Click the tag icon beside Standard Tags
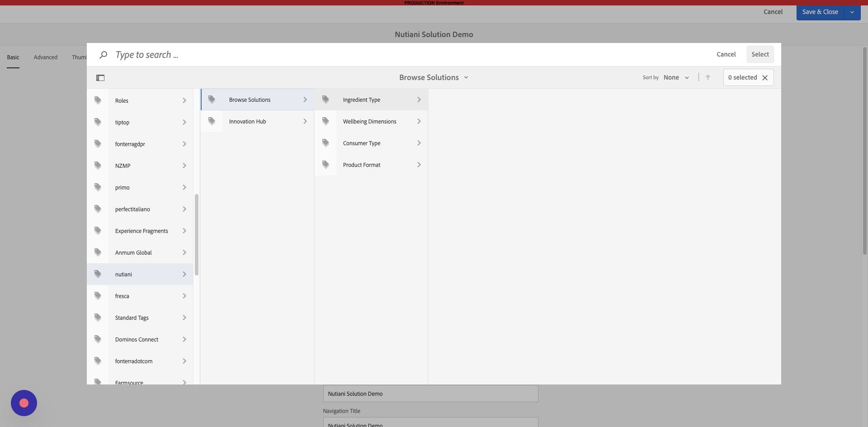This screenshot has height=427, width=868. tap(98, 318)
